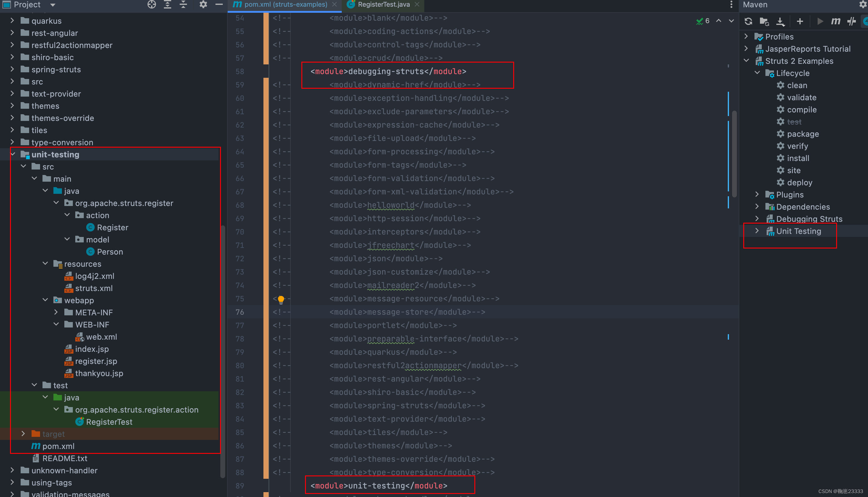The image size is (868, 497).
Task: Click line 89 unit-testing module text
Action: click(379, 485)
